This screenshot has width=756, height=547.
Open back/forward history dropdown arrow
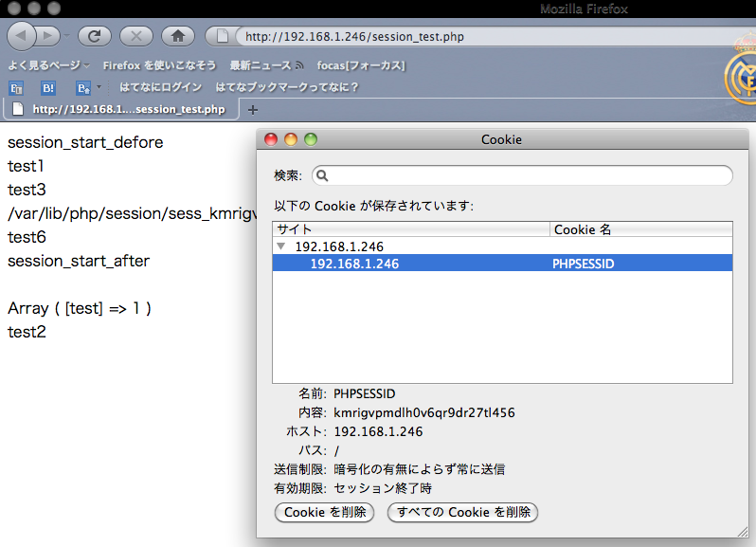pos(66,37)
